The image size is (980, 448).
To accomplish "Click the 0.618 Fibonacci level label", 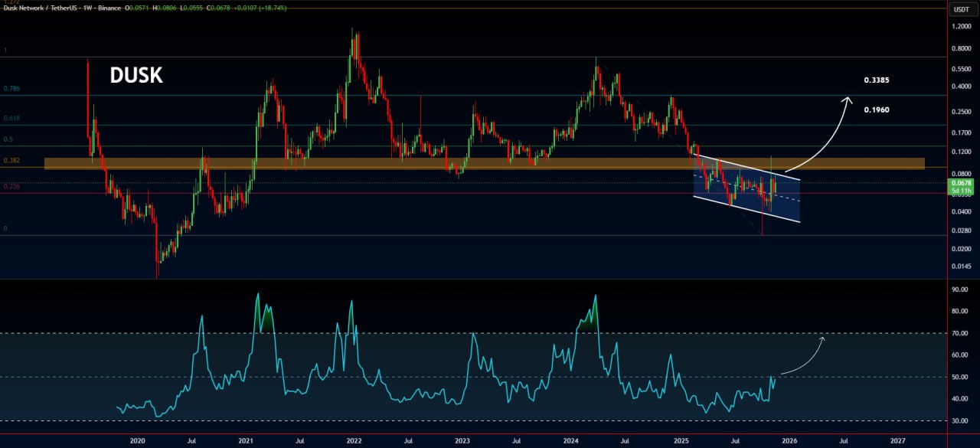I will 11,119.
